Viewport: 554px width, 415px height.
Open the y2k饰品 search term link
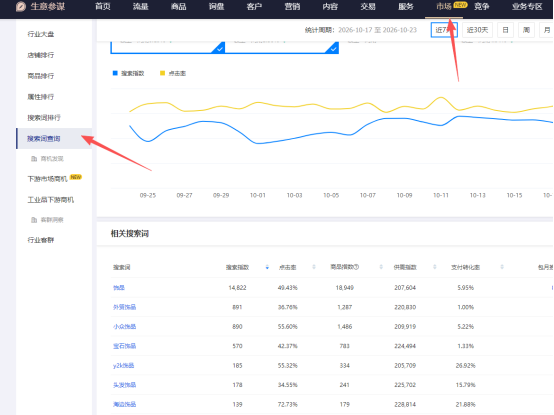pos(124,365)
